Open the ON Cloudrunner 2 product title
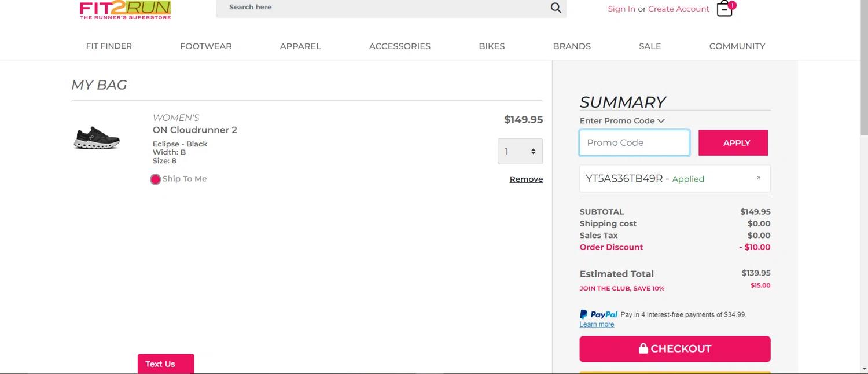 [195, 130]
